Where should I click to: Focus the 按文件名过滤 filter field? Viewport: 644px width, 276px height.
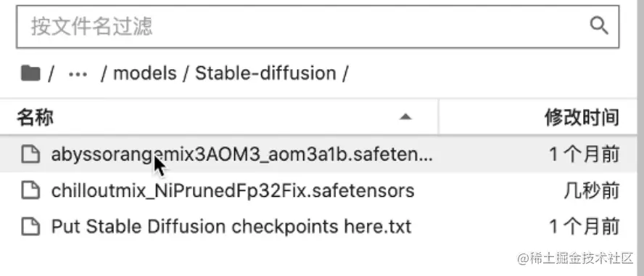click(318, 26)
